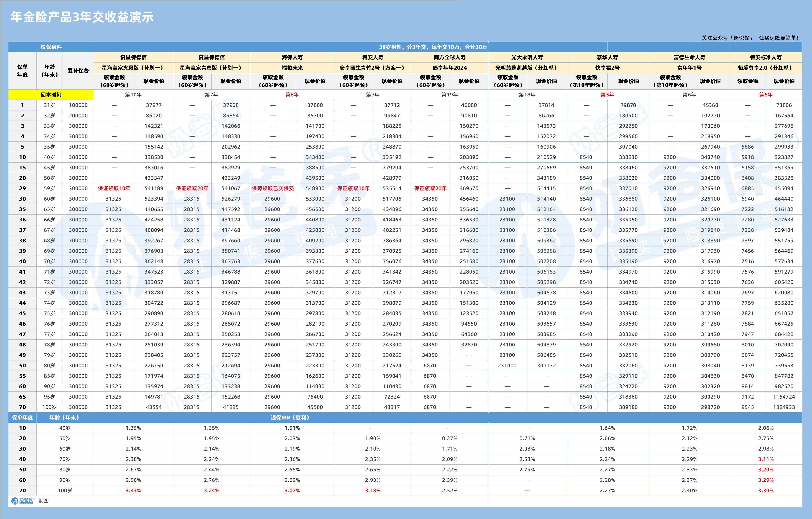Select product name 快享福2号

(607, 68)
